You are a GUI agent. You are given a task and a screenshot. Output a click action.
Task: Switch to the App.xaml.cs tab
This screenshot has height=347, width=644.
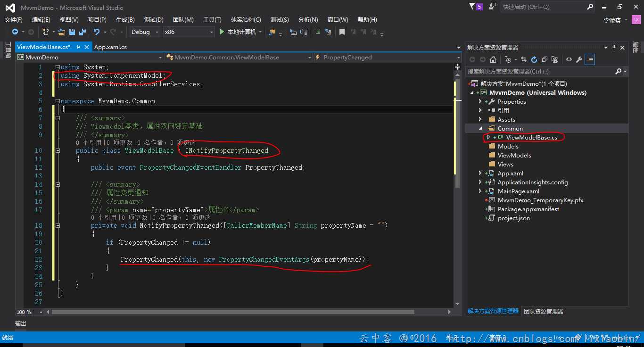point(111,47)
